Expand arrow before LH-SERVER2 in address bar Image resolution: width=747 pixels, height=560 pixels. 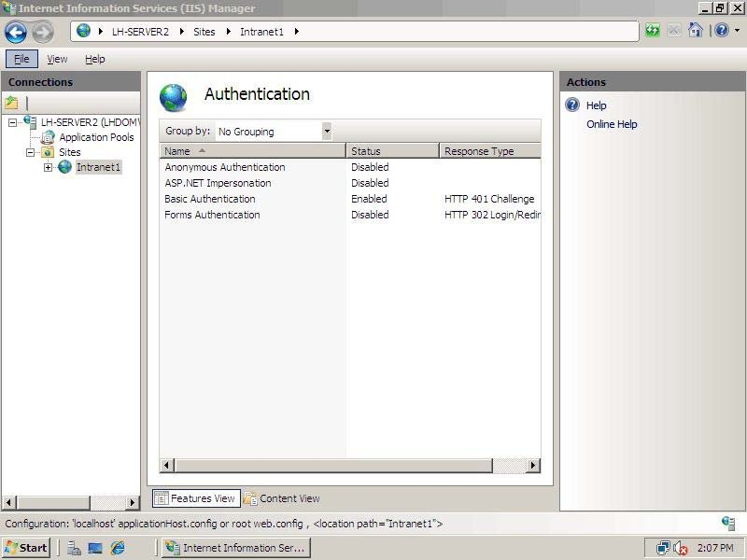(x=101, y=32)
